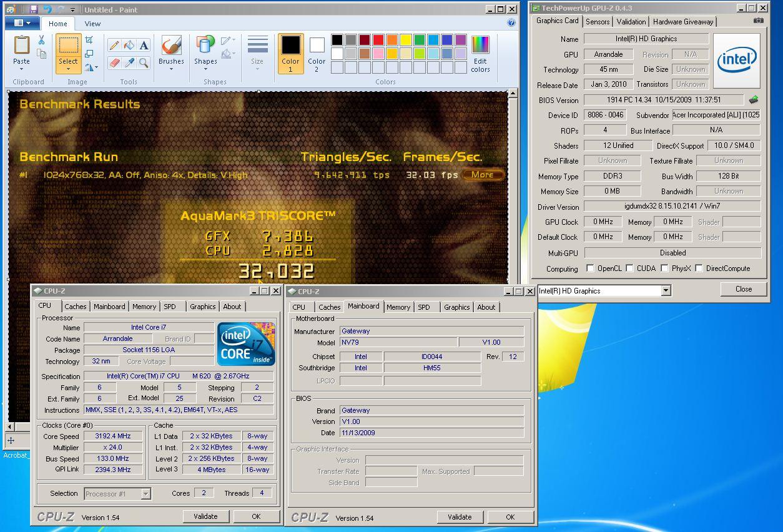The height and width of the screenshot is (532, 783).
Task: Select the Fill with color bucket tool
Action: pos(129,45)
